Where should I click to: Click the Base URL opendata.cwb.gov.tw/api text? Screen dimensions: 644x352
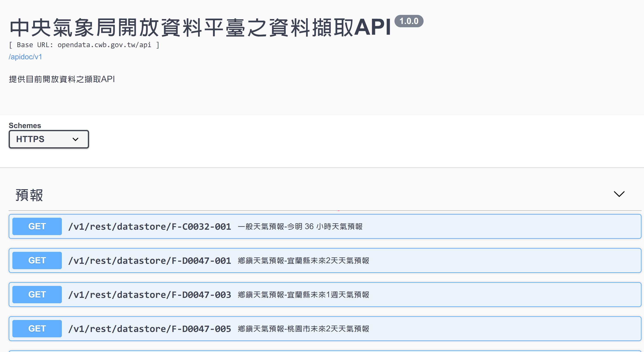(x=104, y=45)
